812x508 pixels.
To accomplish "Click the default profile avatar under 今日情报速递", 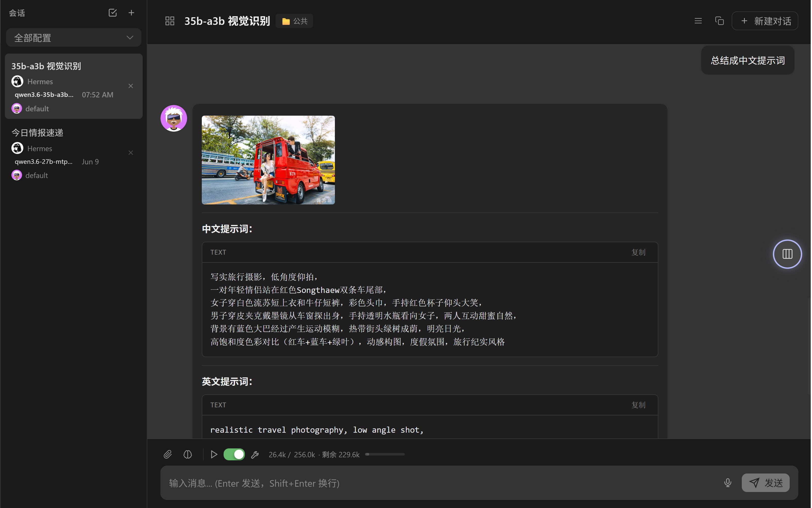I will point(16,176).
